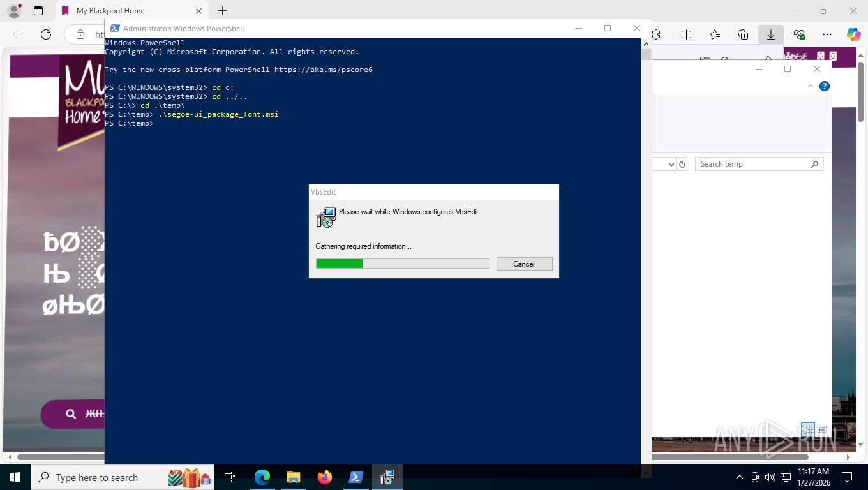
Task: Launch Copilot in Edge sidebar
Action: [853, 34]
